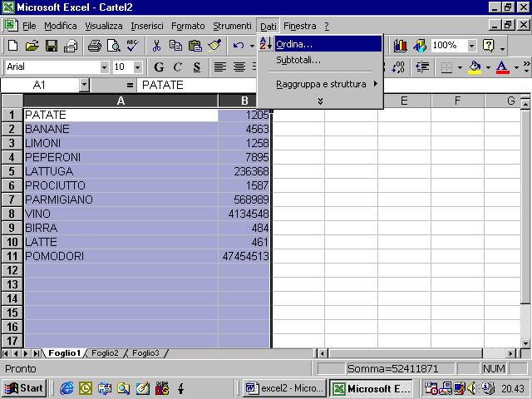Viewport: 532px width, 399px height.
Task: Open print preview magnifier icon
Action: click(x=113, y=46)
